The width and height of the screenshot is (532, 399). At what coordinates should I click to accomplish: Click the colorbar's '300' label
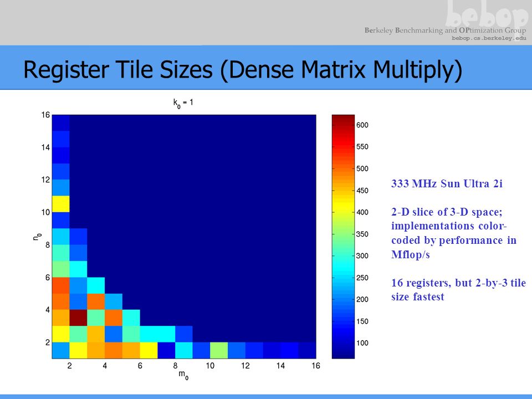point(362,256)
